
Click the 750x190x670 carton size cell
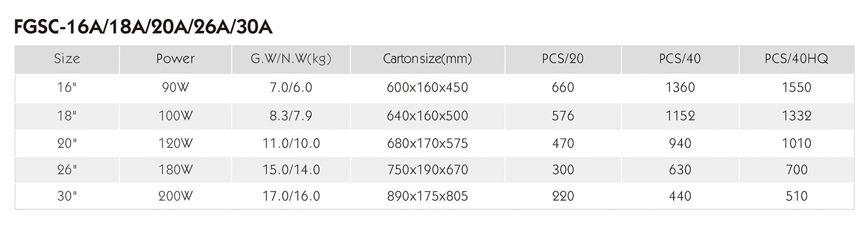click(428, 170)
